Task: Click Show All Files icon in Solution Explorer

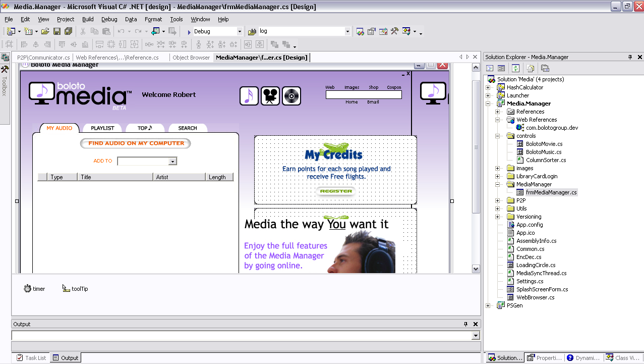Action: [x=530, y=68]
